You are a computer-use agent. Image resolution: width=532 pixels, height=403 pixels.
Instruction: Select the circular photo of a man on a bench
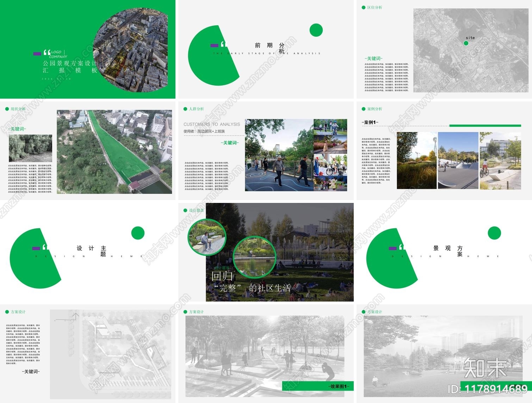[206, 237]
